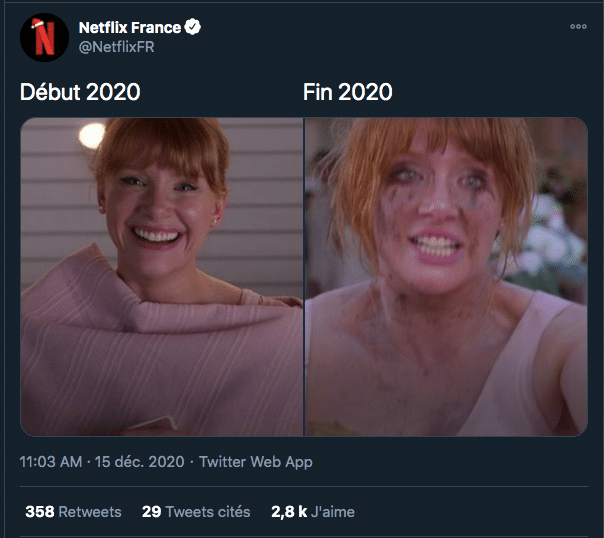The image size is (604, 538).
Task: Open the @NetflixFR handle link
Action: pos(115,47)
